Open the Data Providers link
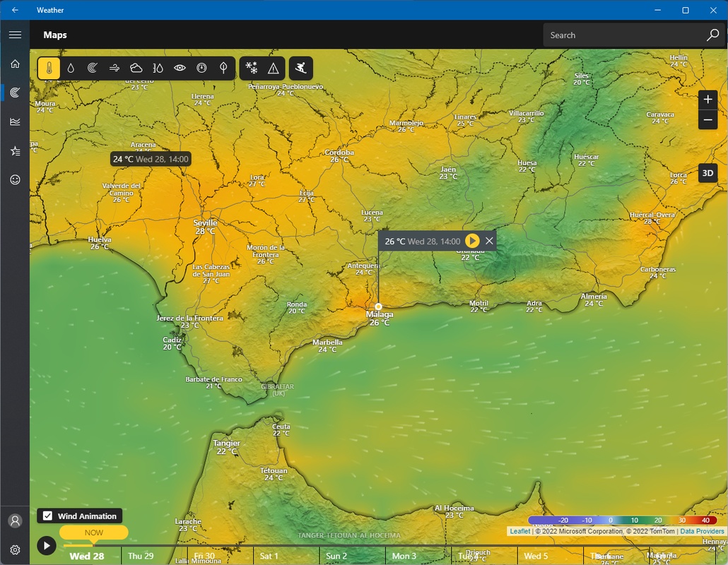This screenshot has height=565, width=728. 702,531
